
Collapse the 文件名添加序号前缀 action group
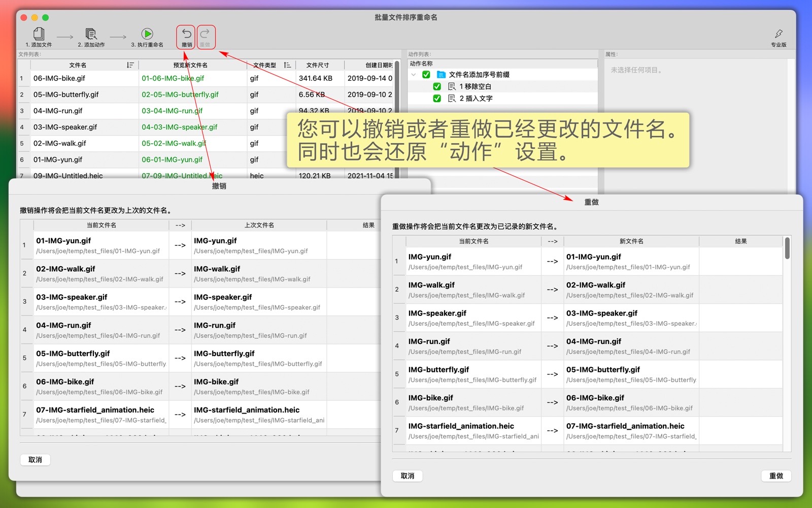pyautogui.click(x=414, y=75)
